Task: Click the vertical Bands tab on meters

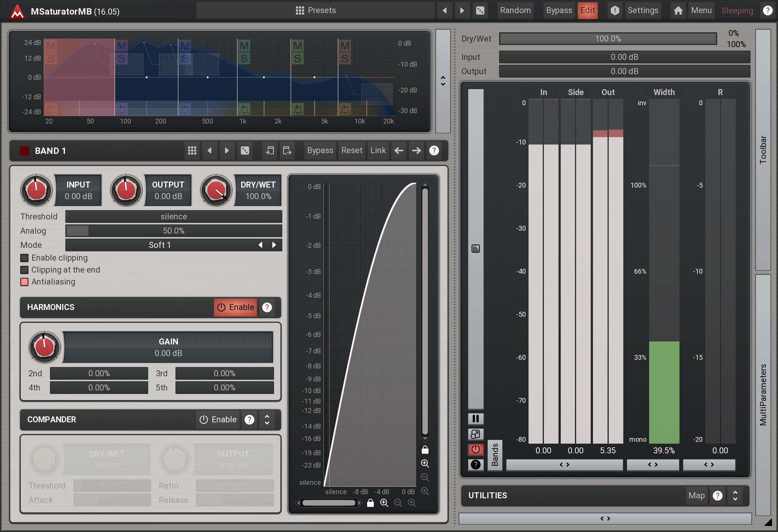Action: pyautogui.click(x=495, y=455)
